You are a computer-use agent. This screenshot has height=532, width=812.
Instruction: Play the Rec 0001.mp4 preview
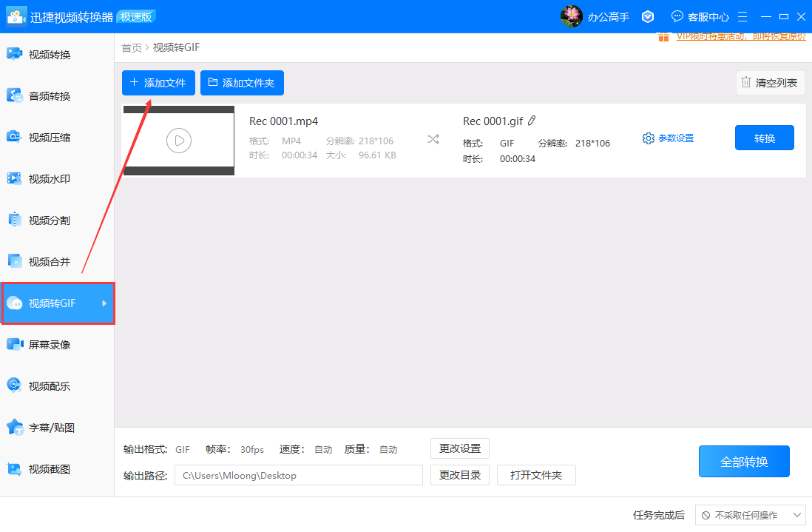pos(178,140)
